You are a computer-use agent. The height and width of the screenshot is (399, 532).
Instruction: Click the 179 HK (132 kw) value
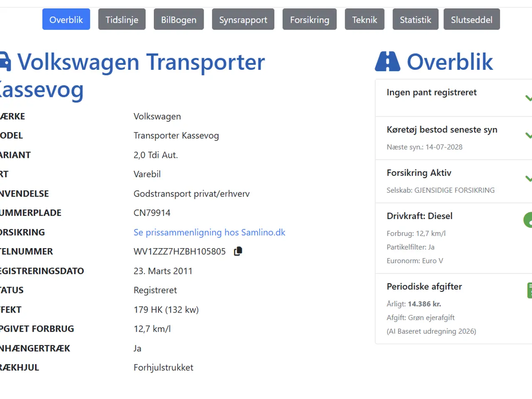coord(166,310)
